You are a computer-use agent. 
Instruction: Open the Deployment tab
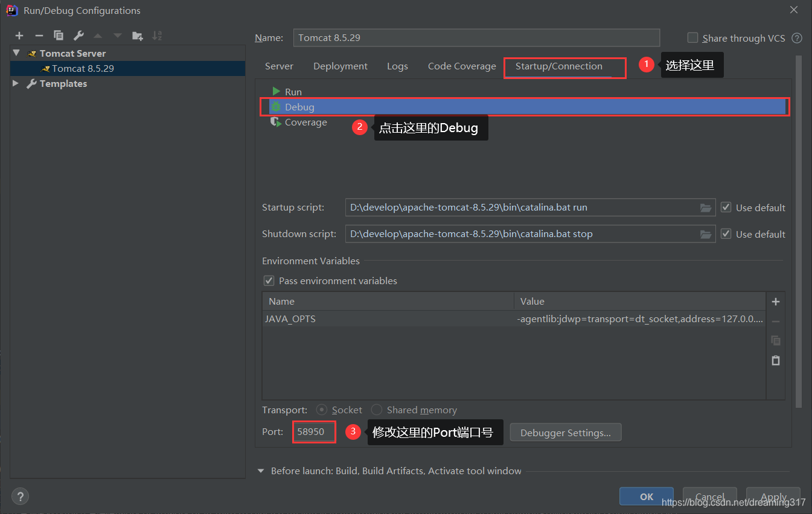pos(340,66)
